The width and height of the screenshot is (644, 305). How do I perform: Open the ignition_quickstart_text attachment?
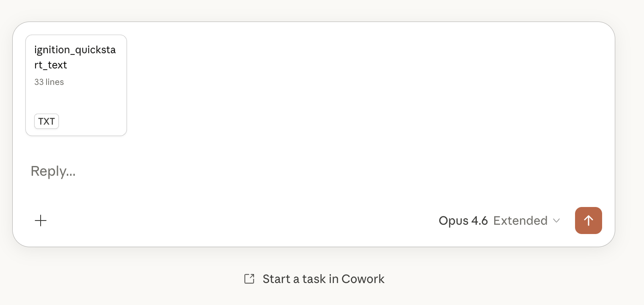pyautogui.click(x=76, y=84)
